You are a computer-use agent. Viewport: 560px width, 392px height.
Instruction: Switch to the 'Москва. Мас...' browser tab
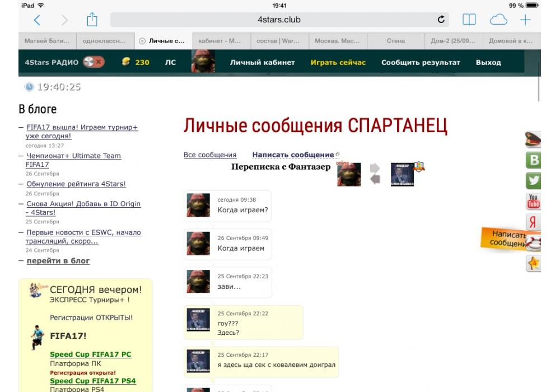pos(338,41)
